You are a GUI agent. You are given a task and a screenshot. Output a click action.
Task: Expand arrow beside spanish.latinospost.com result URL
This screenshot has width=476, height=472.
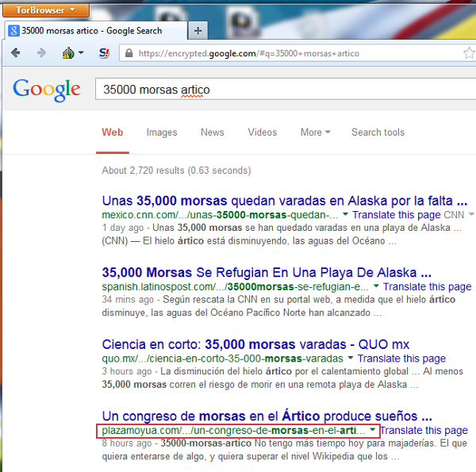click(375, 286)
